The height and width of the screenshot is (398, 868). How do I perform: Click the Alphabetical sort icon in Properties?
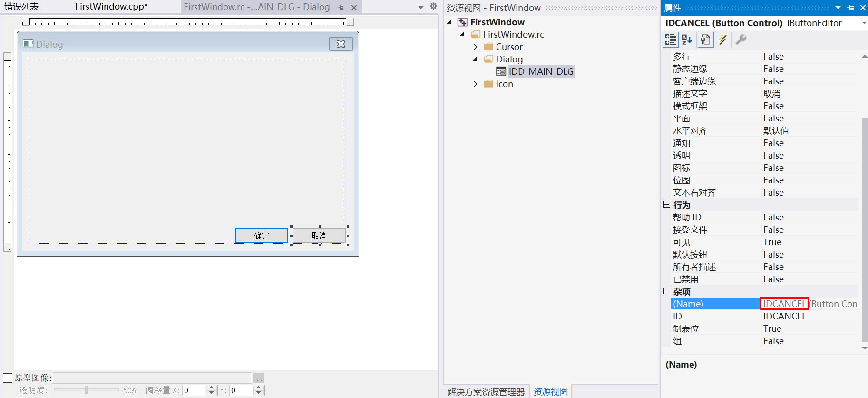pyautogui.click(x=686, y=40)
